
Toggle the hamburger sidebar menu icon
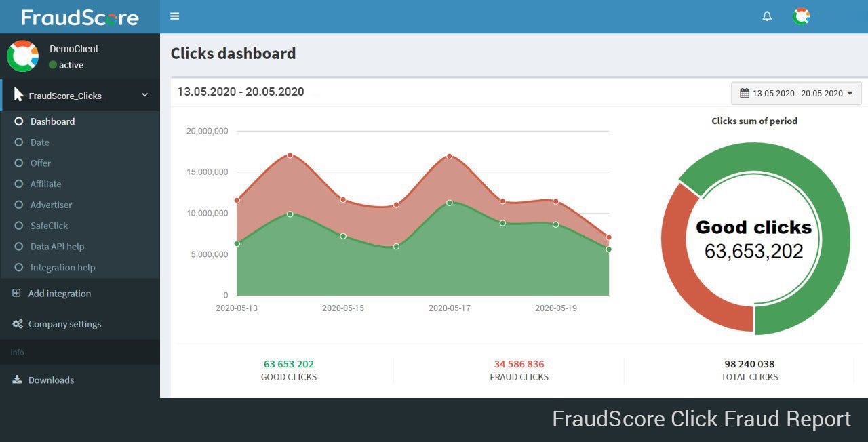(175, 16)
